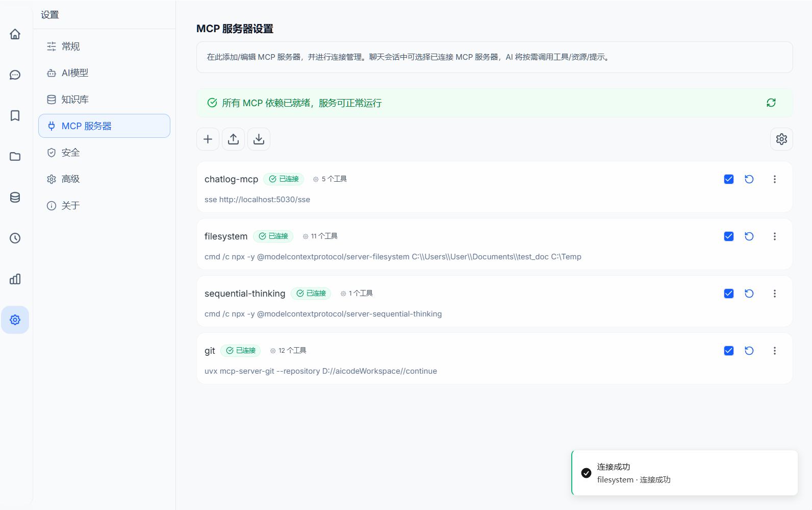The width and height of the screenshot is (812, 510).
Task: Uncheck the filesystem server checkbox
Action: [728, 236]
